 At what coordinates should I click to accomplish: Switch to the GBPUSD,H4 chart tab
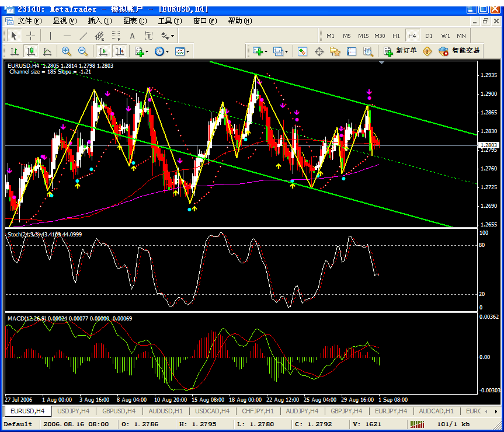[119, 411]
